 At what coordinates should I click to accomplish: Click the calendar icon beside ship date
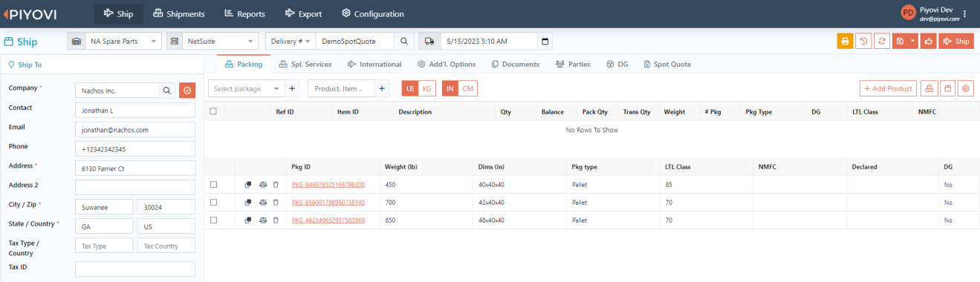[545, 42]
